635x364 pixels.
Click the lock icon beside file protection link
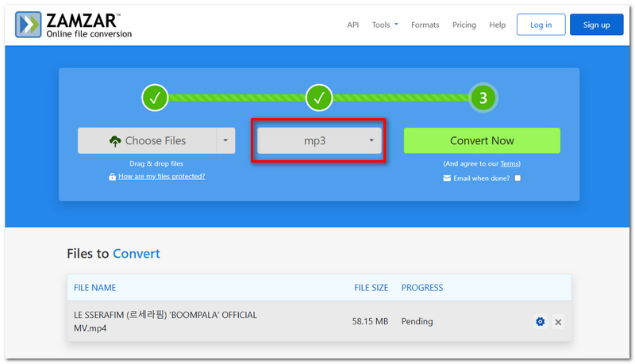(112, 177)
